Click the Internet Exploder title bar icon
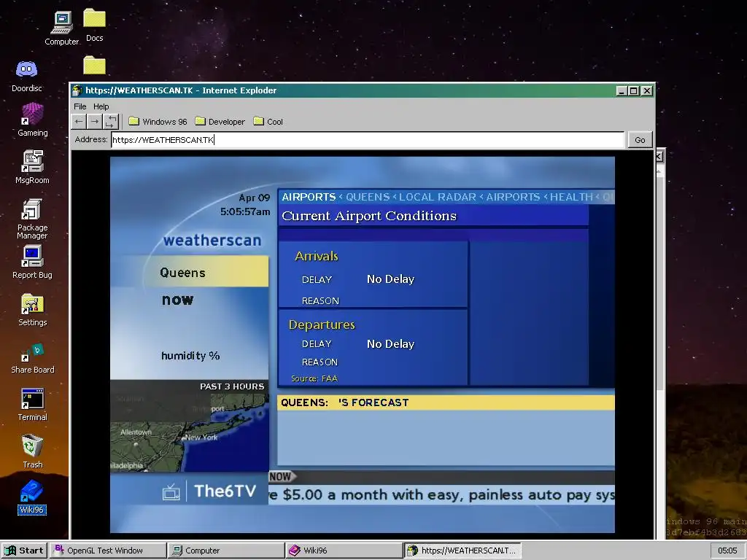The width and height of the screenshot is (747, 560). pyautogui.click(x=77, y=90)
